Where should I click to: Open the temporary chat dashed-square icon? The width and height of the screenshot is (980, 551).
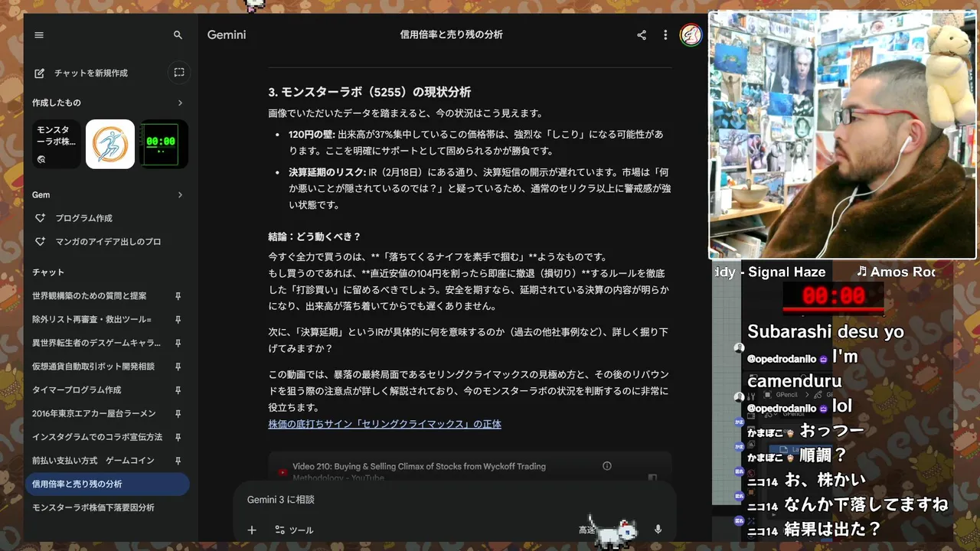[179, 73]
